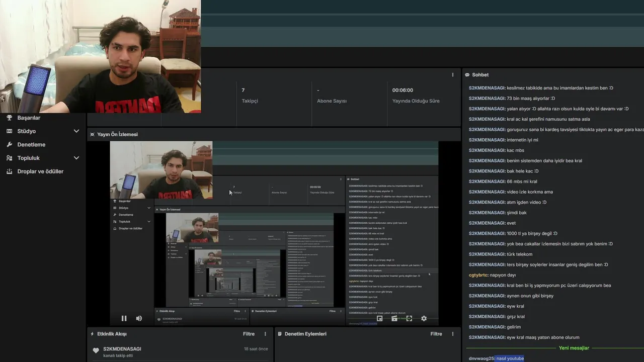The image size is (644, 362).
Task: Click the chat message 'şimdi bak'
Action: [x=517, y=213]
